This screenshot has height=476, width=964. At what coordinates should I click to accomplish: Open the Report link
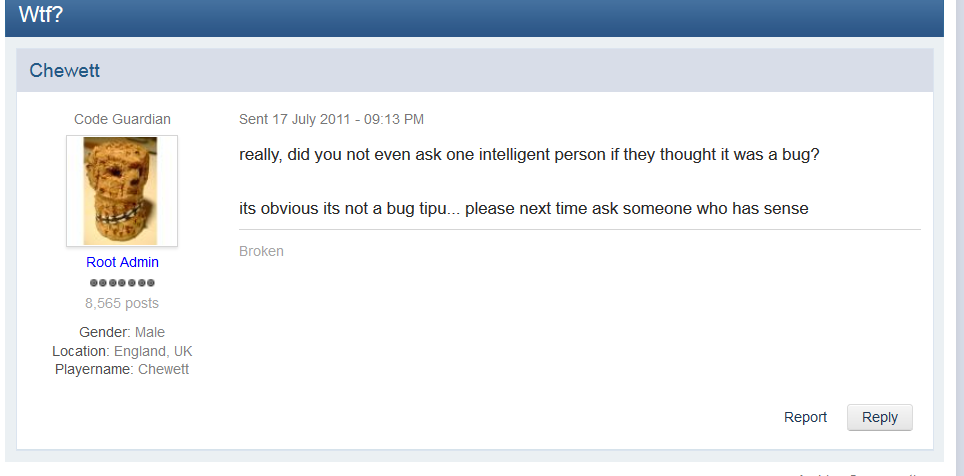point(805,418)
